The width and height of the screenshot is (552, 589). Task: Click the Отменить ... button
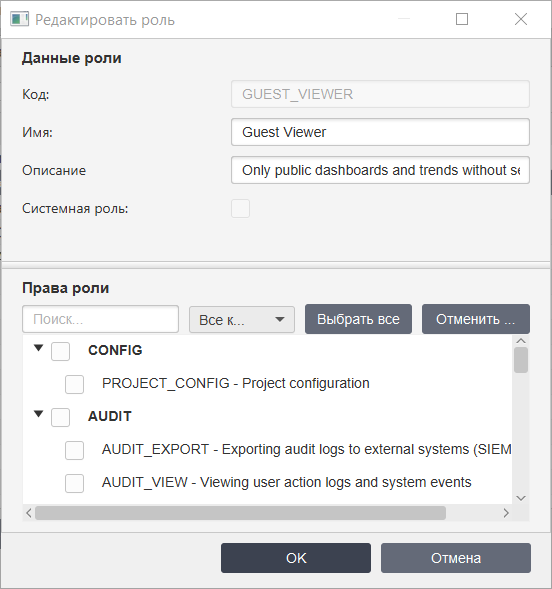pos(476,319)
